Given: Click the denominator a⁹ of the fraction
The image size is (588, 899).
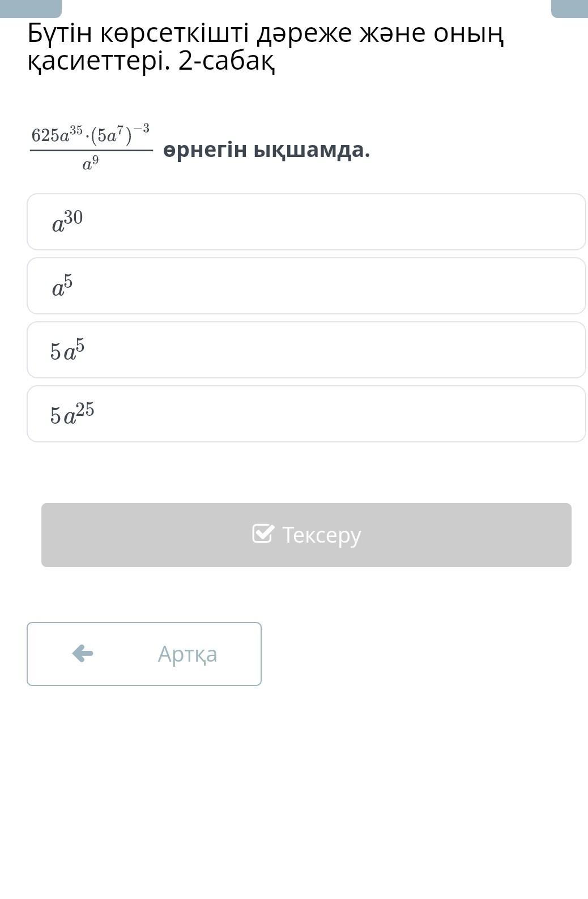Looking at the screenshot, I should pyautogui.click(x=91, y=164).
